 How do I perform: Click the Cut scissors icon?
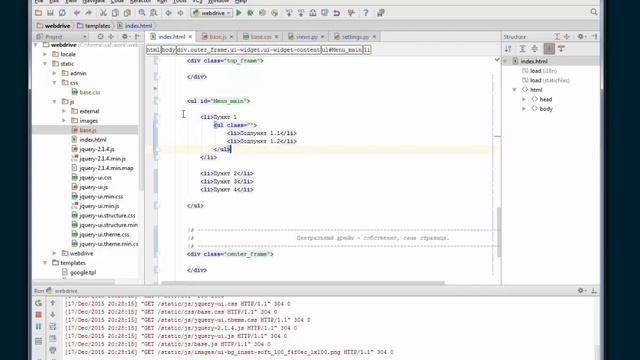pyautogui.click(x=103, y=13)
